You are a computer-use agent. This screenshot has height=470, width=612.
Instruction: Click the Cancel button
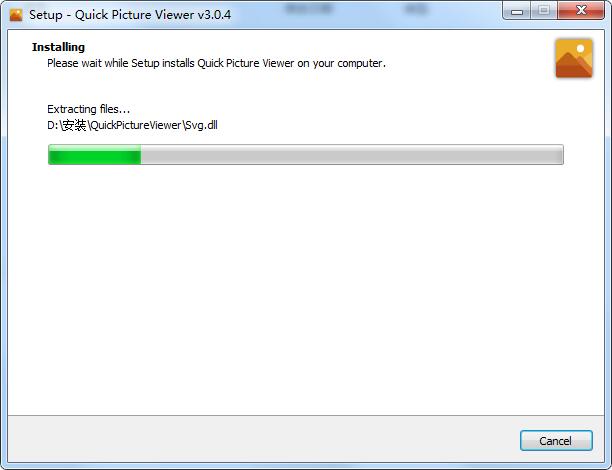(556, 441)
